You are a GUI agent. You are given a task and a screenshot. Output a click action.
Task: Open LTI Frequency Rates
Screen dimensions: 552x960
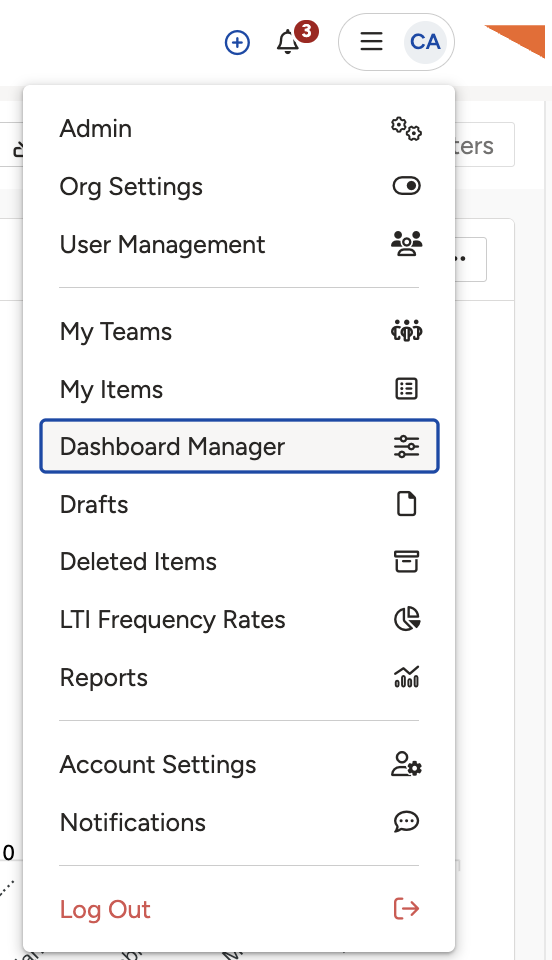[239, 620]
